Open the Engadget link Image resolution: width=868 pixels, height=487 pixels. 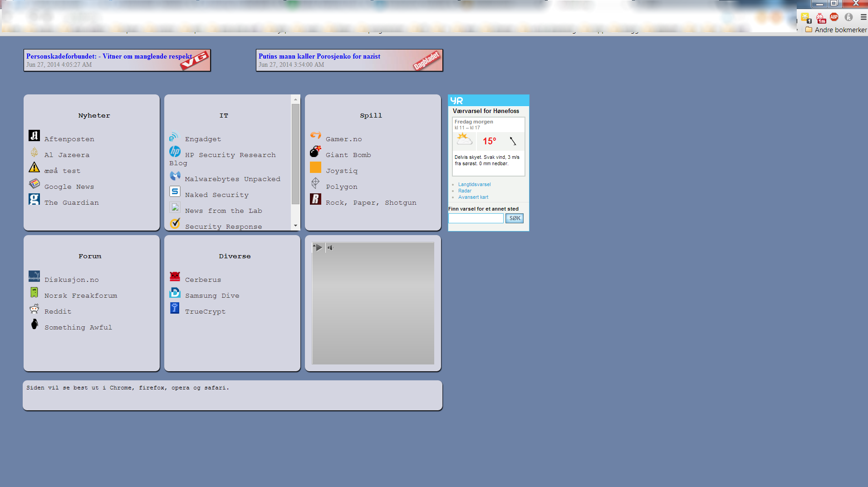pyautogui.click(x=203, y=139)
